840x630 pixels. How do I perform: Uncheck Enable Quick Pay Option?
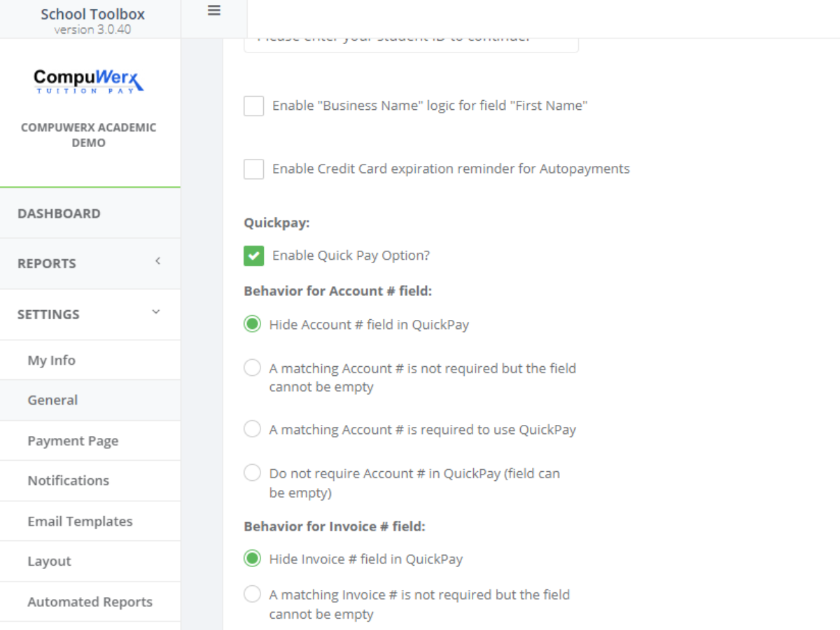pos(253,255)
